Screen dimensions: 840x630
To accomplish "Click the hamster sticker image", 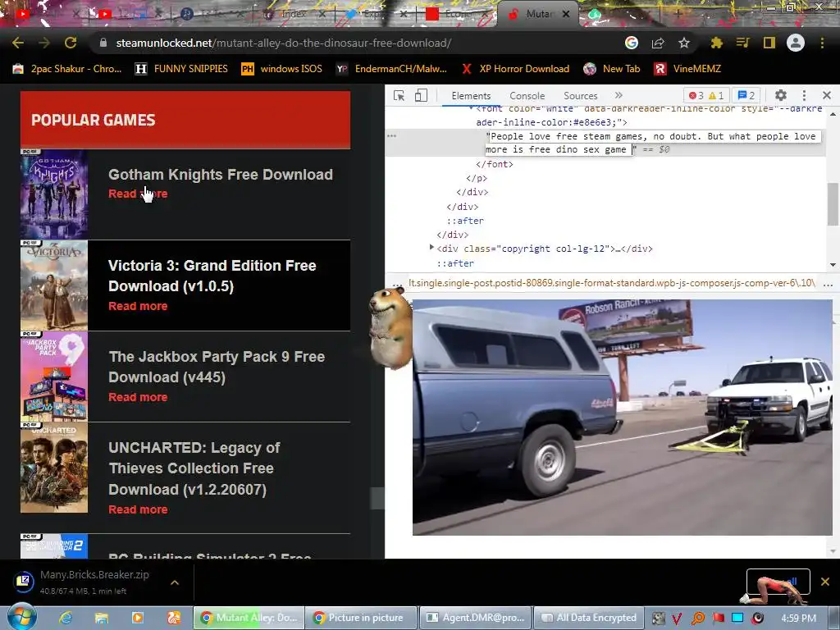I will coord(390,327).
